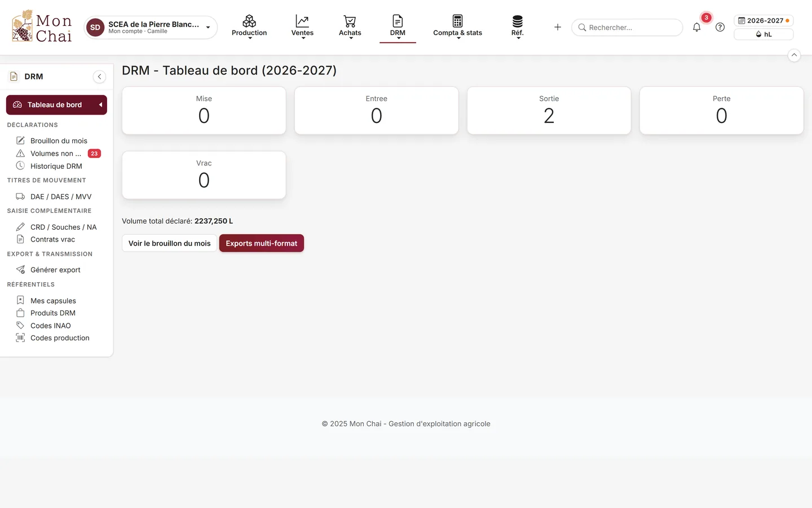Open the 2026-2027 campaign selector

pos(764,20)
